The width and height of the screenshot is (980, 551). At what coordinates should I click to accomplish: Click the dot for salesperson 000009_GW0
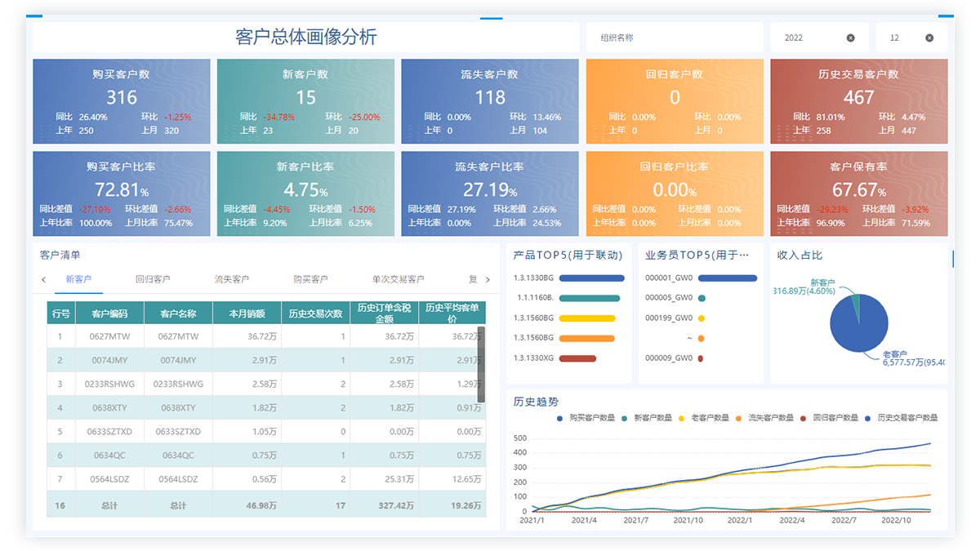click(701, 358)
